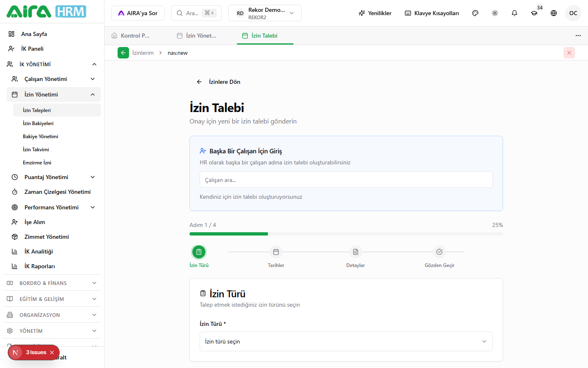Viewport: 588px width, 368px height.
Task: Expand the EĞİTİM & GELİŞİM section
Action: 52,299
